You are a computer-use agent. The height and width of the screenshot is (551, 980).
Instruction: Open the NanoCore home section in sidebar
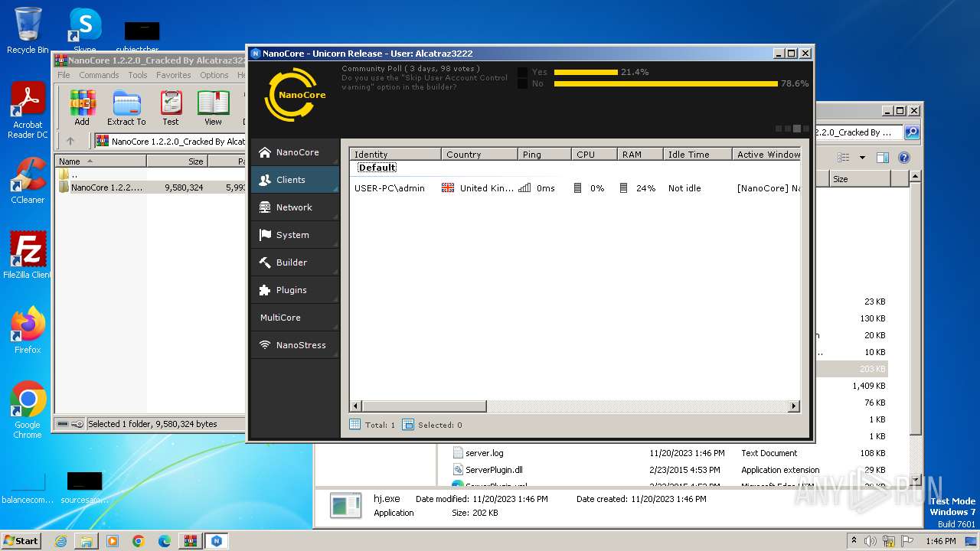[x=295, y=152]
